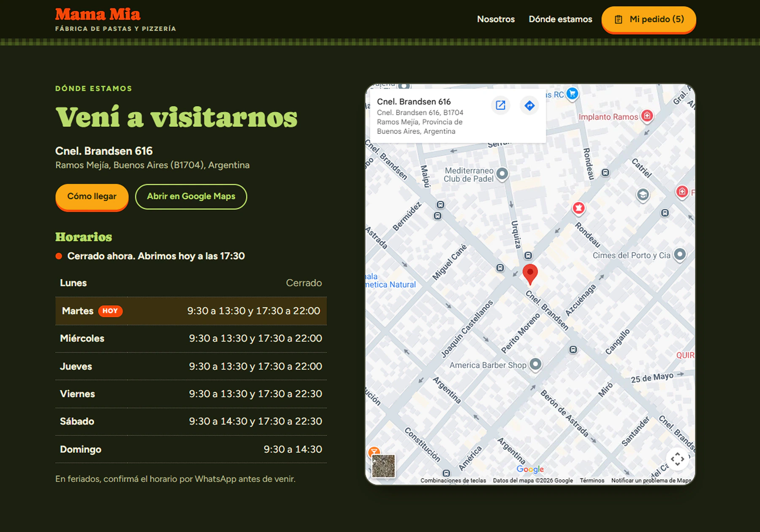760x532 pixels.
Task: Open Nosotros navigation link
Action: (496, 19)
